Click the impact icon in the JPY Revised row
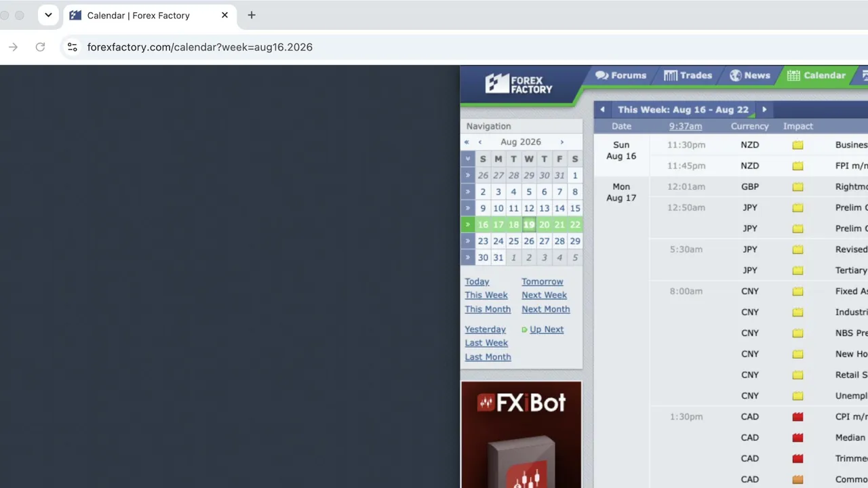Screen dimensions: 868x488 [797, 249]
